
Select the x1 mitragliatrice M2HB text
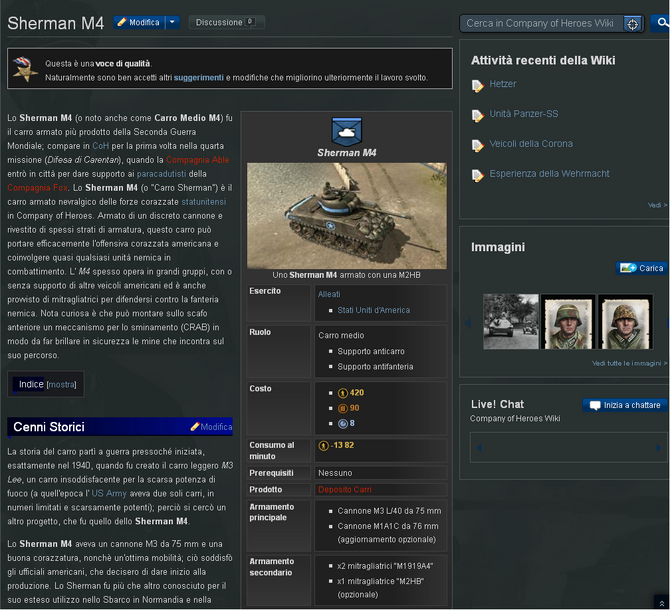[x=381, y=582]
